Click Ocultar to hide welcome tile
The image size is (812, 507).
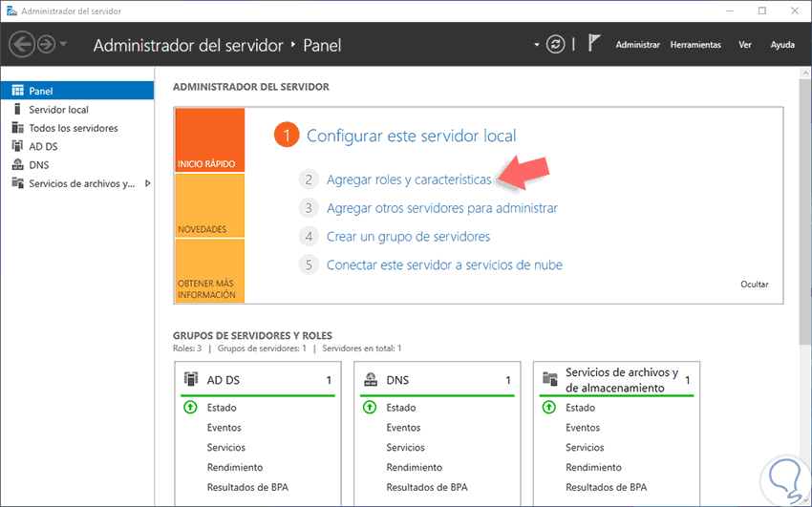[755, 284]
